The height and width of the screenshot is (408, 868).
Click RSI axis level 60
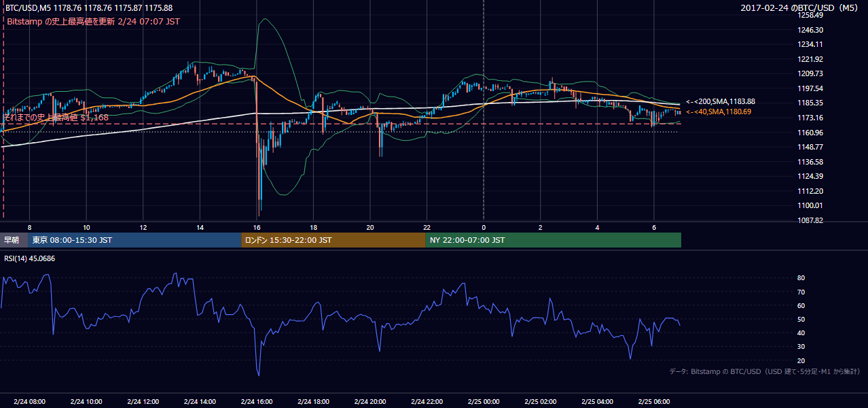(x=801, y=305)
